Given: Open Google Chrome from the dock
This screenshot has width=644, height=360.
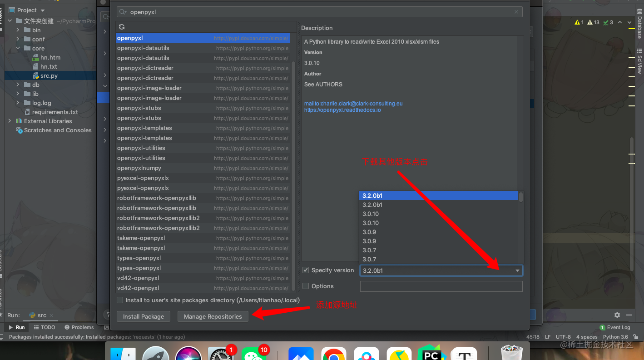Looking at the screenshot, I should [x=334, y=355].
